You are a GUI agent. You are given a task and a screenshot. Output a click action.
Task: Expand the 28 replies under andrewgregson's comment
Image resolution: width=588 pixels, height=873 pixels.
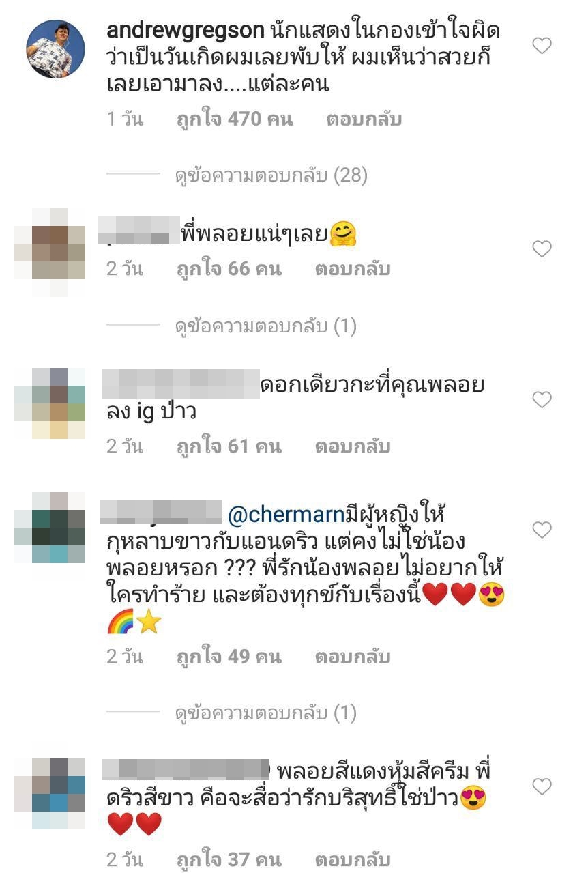[x=271, y=176]
